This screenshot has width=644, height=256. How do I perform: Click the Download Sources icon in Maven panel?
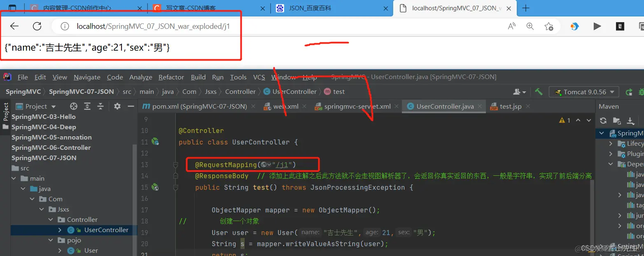point(630,121)
